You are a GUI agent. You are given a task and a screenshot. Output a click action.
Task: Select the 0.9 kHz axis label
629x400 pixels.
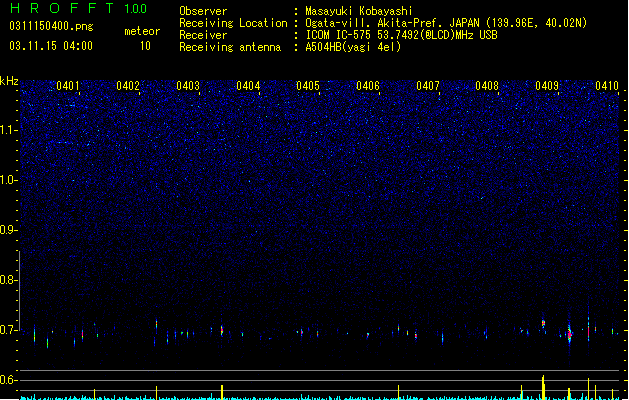pyautogui.click(x=9, y=229)
